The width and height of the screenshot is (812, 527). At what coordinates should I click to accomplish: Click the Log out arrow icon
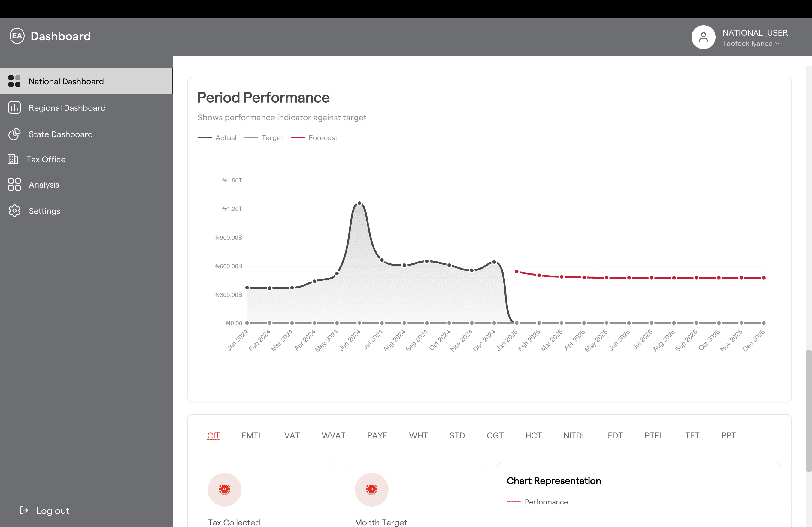(24, 510)
